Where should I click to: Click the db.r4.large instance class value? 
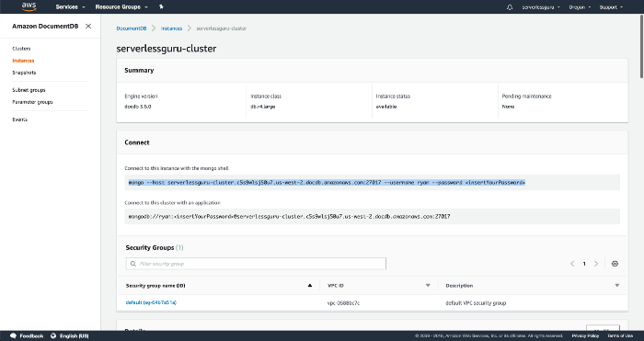263,107
